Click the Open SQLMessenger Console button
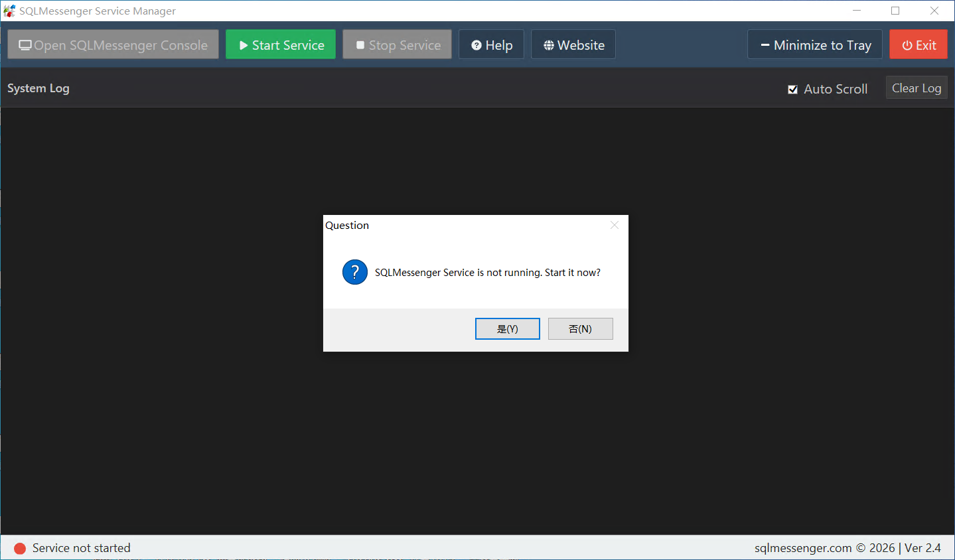The height and width of the screenshot is (560, 955). 113,44
